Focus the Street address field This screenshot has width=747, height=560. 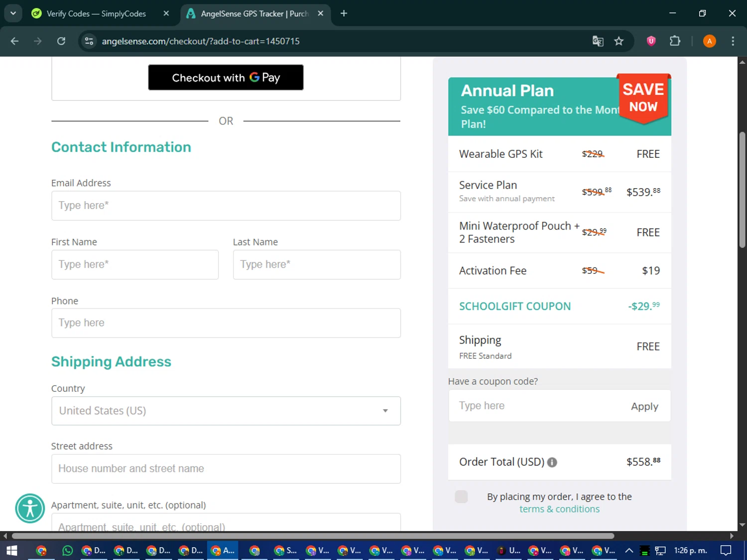[x=226, y=469]
